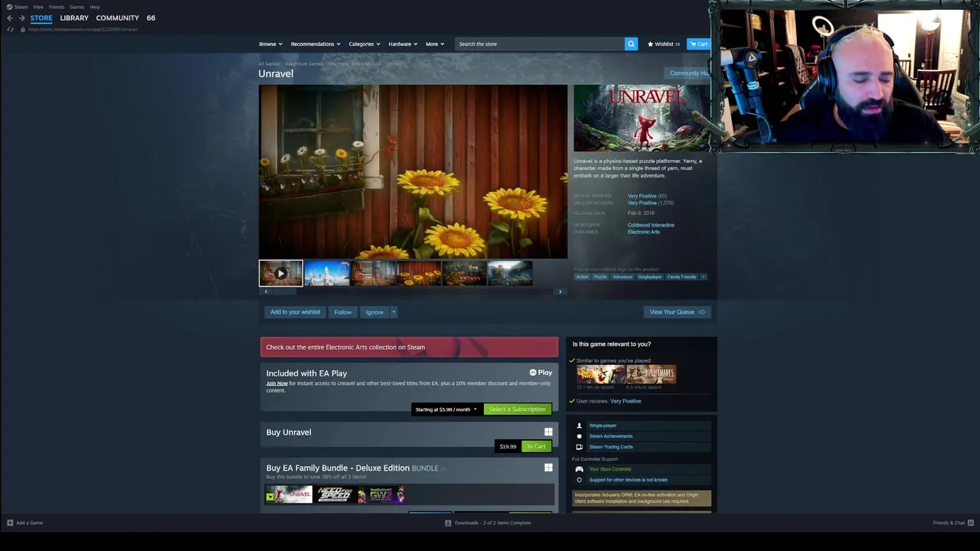Viewport: 980px width, 551px height.
Task: Reload the page with the refresh icon
Action: tap(10, 29)
